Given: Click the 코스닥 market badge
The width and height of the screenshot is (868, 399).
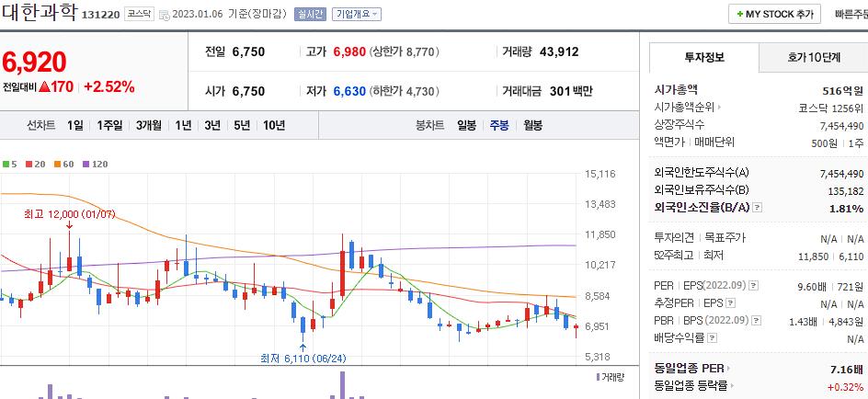Looking at the screenshot, I should coord(139,15).
